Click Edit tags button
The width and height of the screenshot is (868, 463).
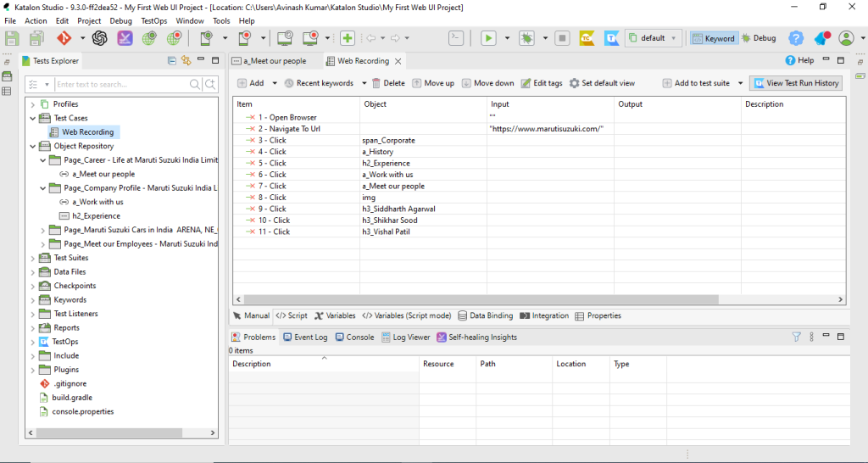542,83
